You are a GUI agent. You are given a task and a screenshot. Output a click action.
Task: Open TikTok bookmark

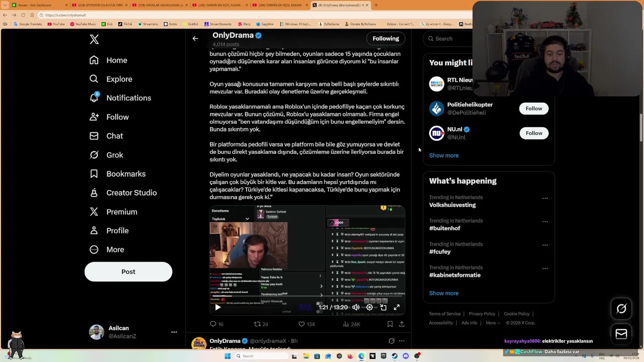coord(125,24)
